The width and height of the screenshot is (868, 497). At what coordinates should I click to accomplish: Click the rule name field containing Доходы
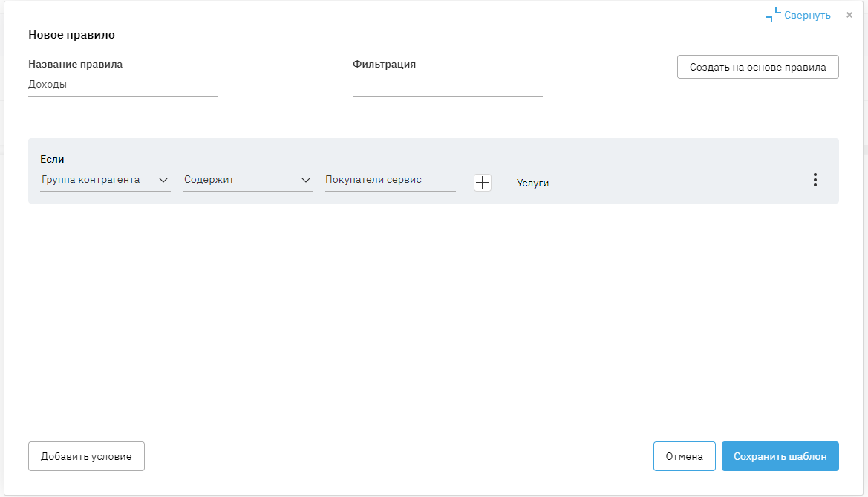[x=123, y=85]
